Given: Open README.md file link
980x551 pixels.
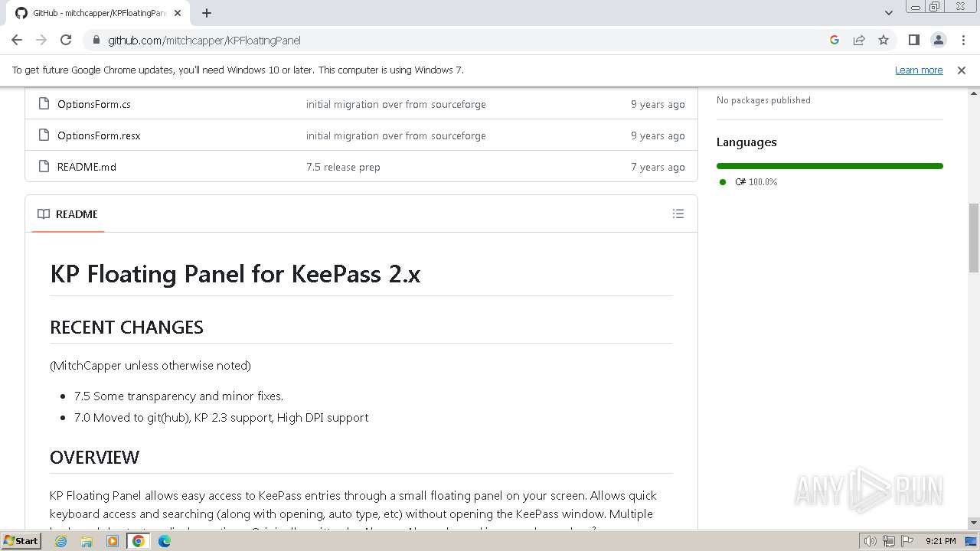Looking at the screenshot, I should [87, 167].
